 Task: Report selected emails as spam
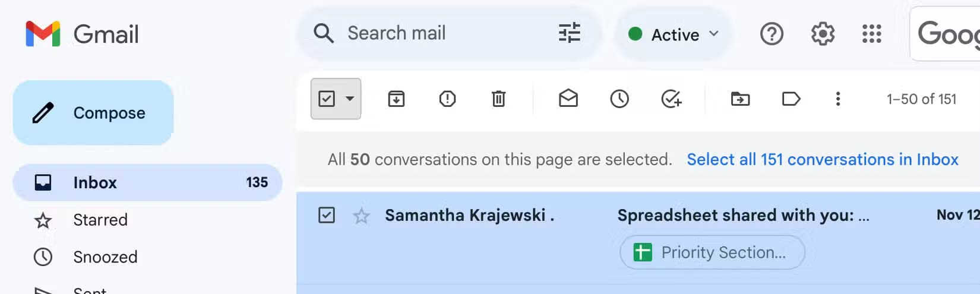click(447, 99)
